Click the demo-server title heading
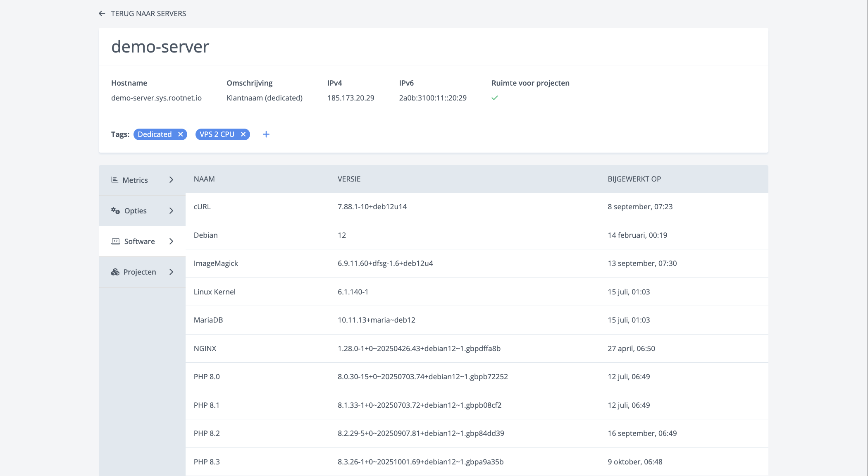The height and width of the screenshot is (476, 868). click(x=160, y=46)
